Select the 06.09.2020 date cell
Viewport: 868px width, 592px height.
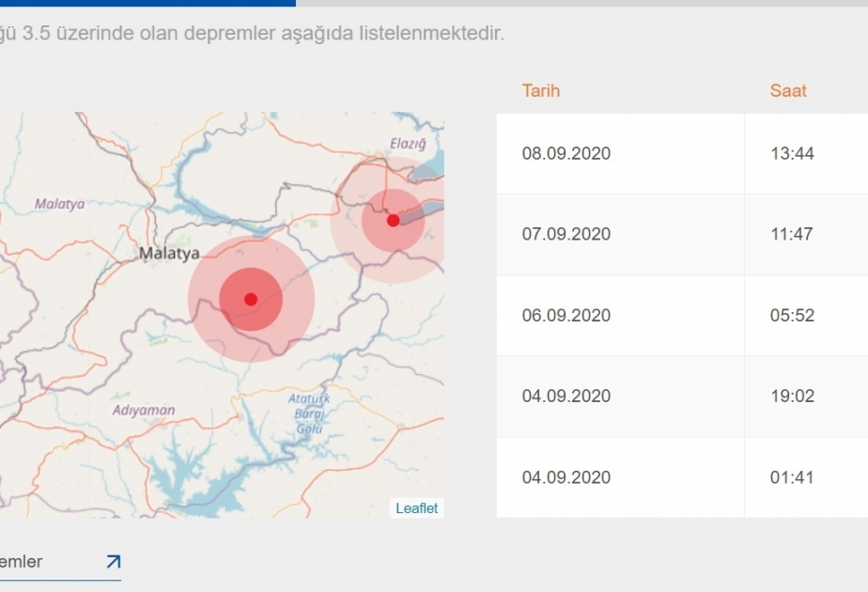coord(621,316)
